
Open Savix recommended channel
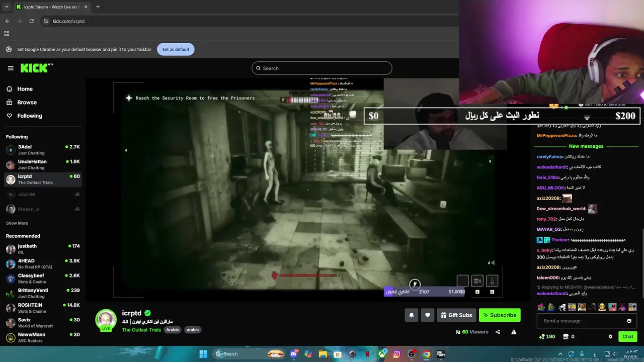[x=43, y=323]
